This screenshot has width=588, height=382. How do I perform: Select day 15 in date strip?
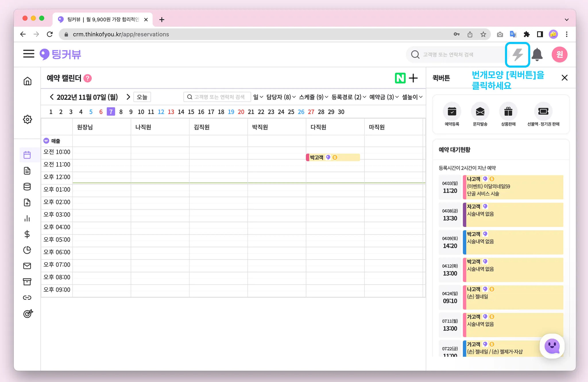tap(191, 112)
